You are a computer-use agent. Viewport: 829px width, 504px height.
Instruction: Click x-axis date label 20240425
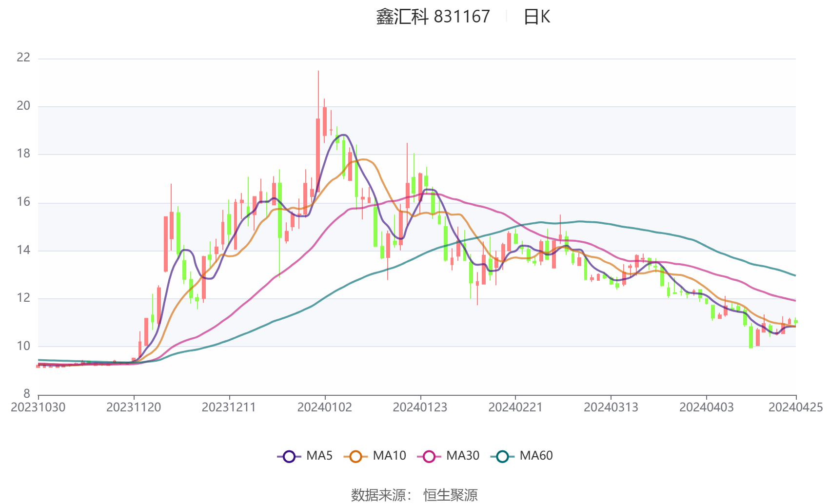[x=796, y=407]
